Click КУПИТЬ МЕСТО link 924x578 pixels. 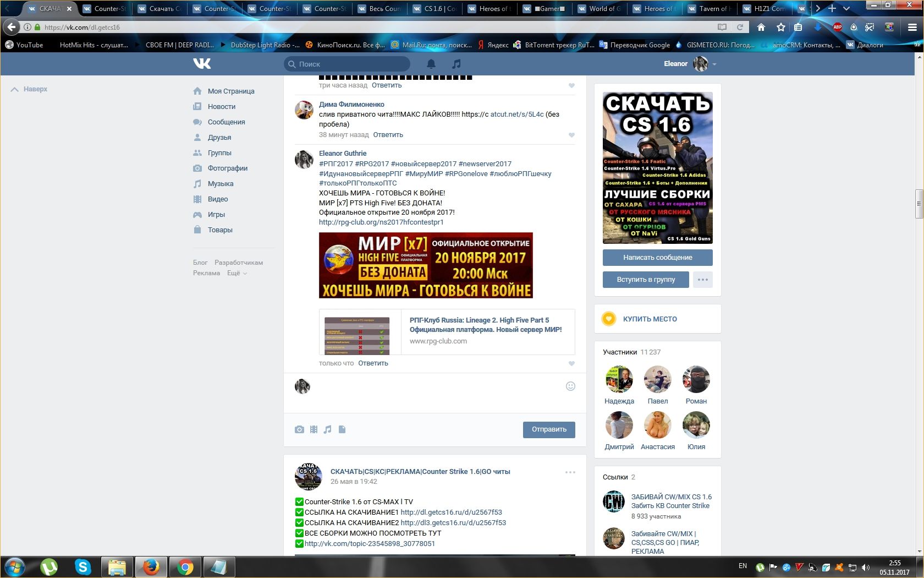pos(650,319)
